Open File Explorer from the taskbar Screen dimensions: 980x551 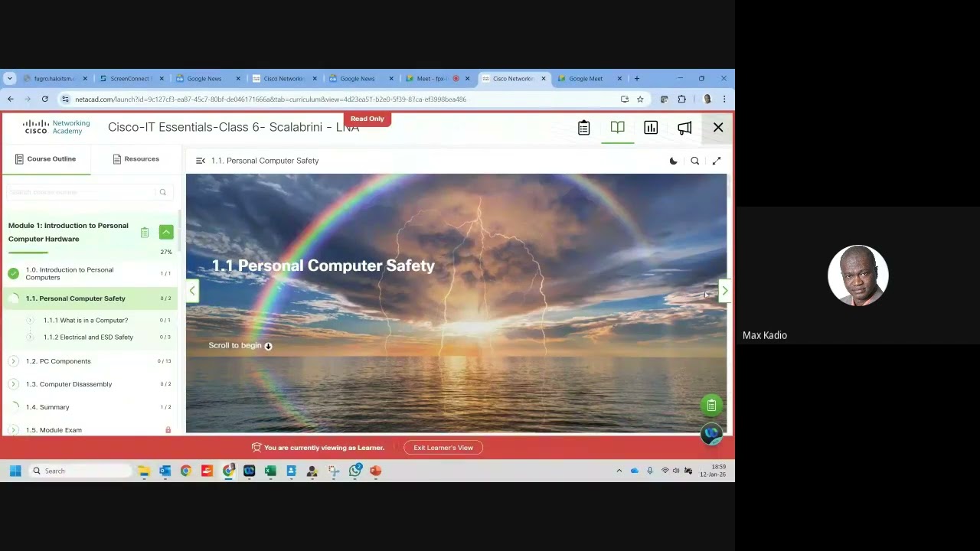[144, 471]
